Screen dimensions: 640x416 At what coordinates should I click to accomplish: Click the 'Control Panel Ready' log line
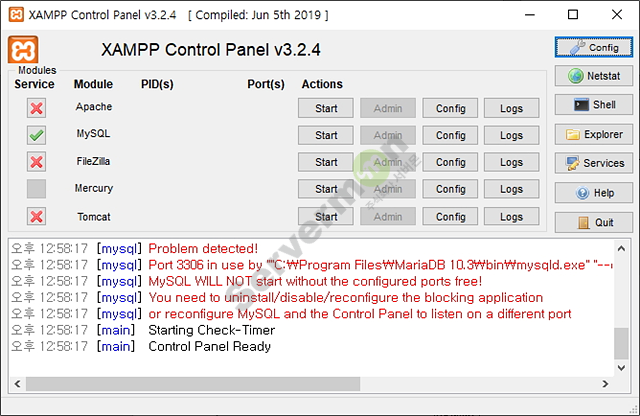(x=209, y=346)
